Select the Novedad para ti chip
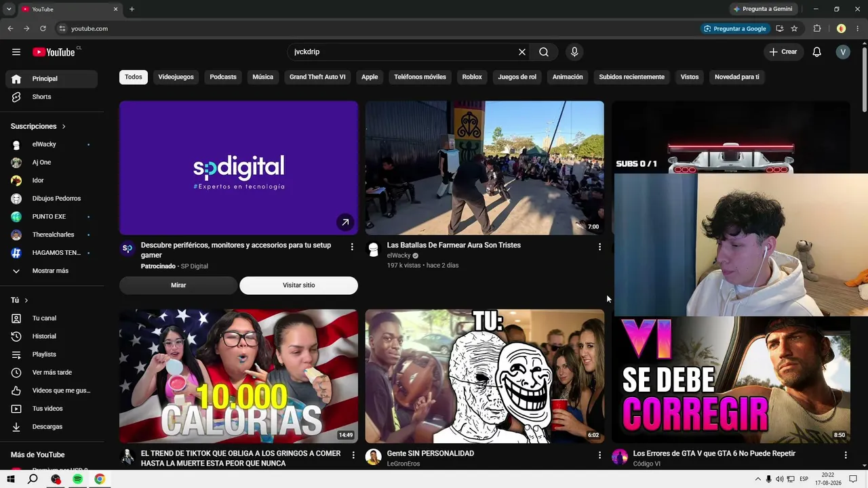Image resolution: width=868 pixels, height=488 pixels. [x=737, y=77]
